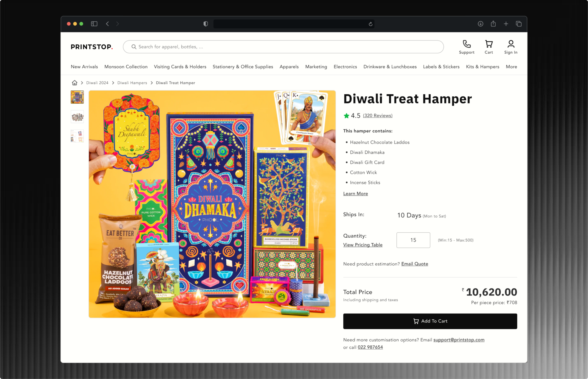
Task: Click the browser share icon
Action: click(x=493, y=24)
